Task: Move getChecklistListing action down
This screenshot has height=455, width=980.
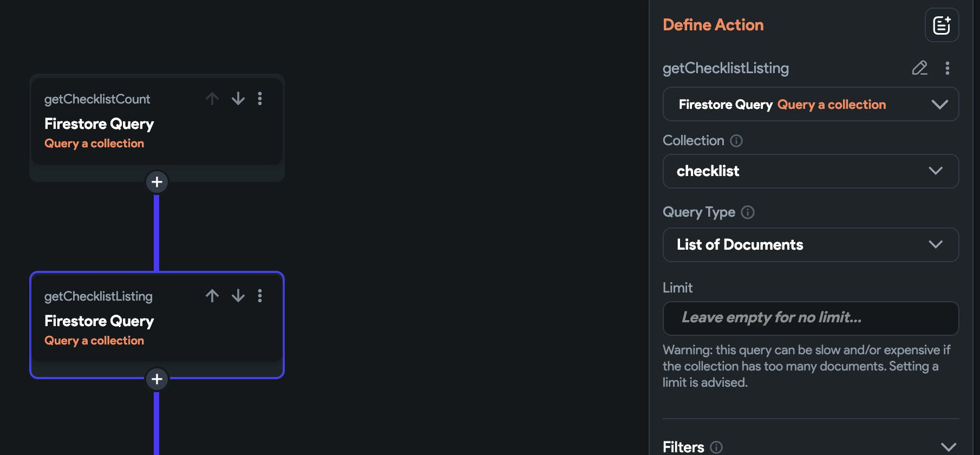Action: [238, 296]
